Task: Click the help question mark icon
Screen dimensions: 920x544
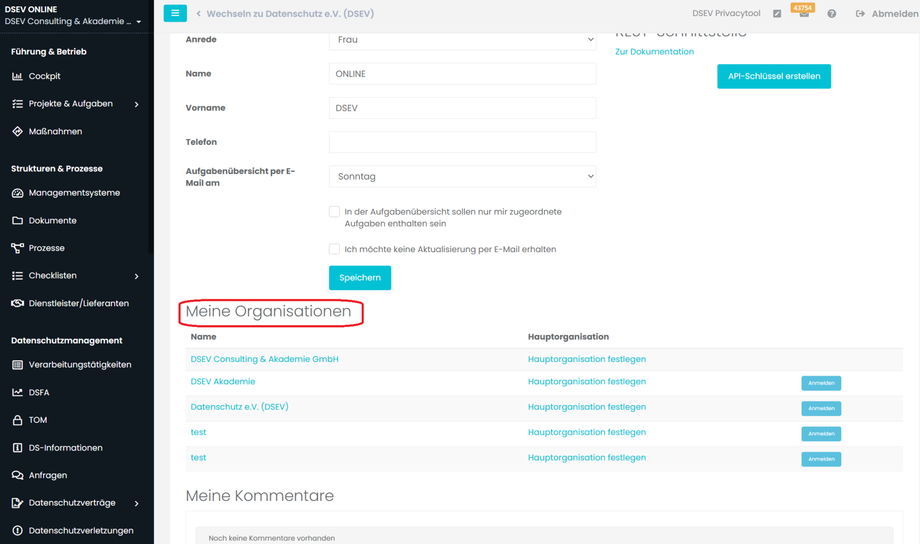Action: (x=831, y=14)
